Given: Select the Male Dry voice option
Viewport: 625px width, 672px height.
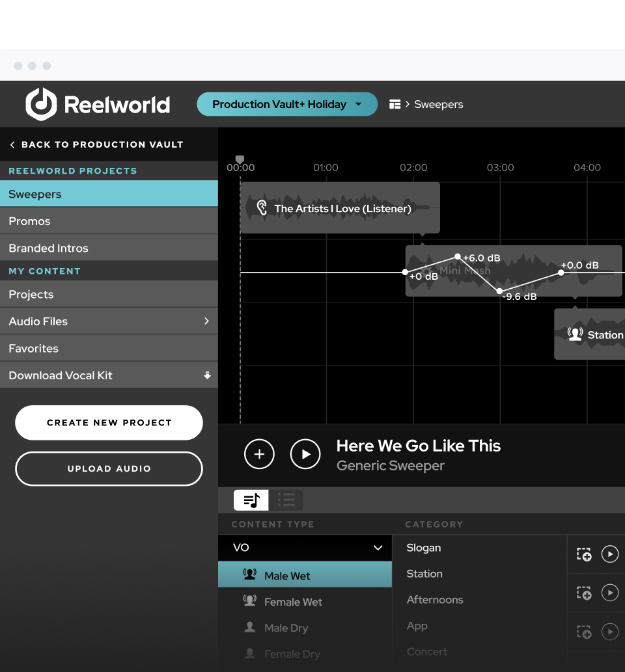Looking at the screenshot, I should click(x=305, y=627).
